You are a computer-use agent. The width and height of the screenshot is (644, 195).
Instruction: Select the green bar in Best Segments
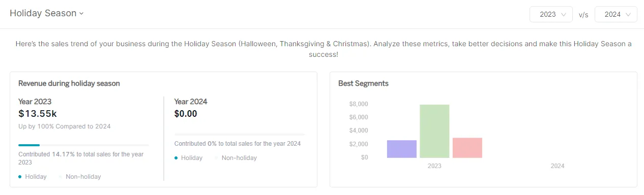[434, 131]
